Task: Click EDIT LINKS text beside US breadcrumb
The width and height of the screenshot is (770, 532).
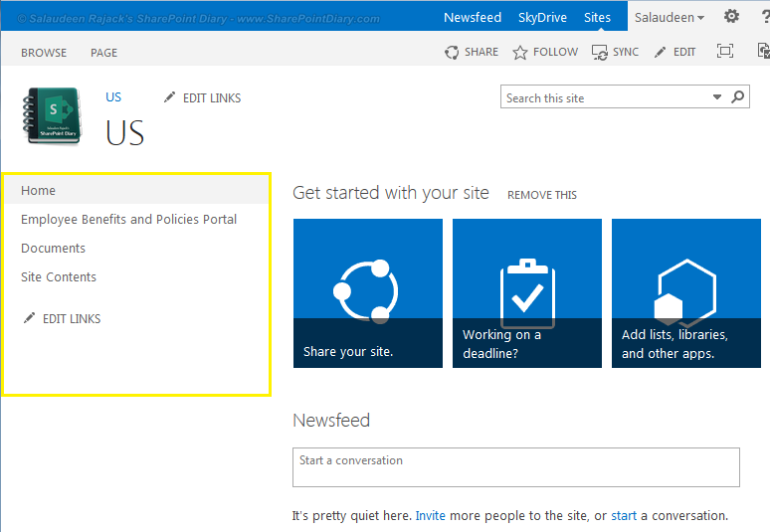Action: [212, 98]
